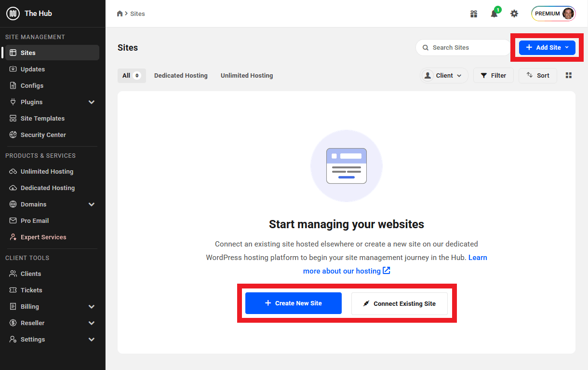Click the home breadcrumb icon
Image resolution: width=588 pixels, height=370 pixels.
click(x=120, y=14)
